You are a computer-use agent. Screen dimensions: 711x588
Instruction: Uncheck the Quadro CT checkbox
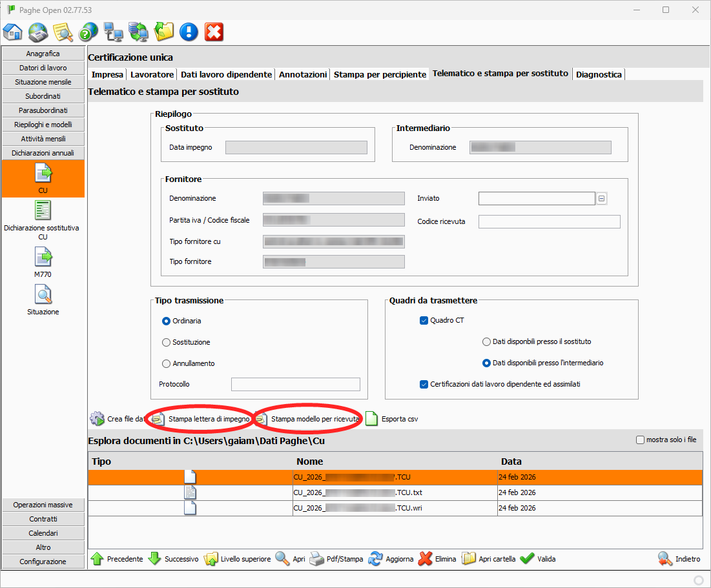424,320
